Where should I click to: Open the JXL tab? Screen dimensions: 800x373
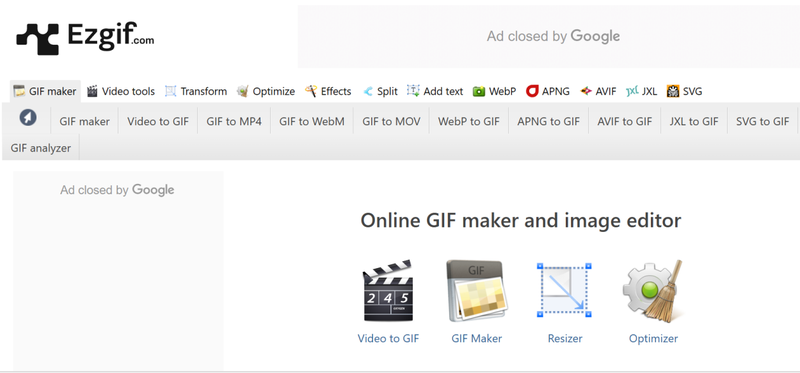[641, 91]
